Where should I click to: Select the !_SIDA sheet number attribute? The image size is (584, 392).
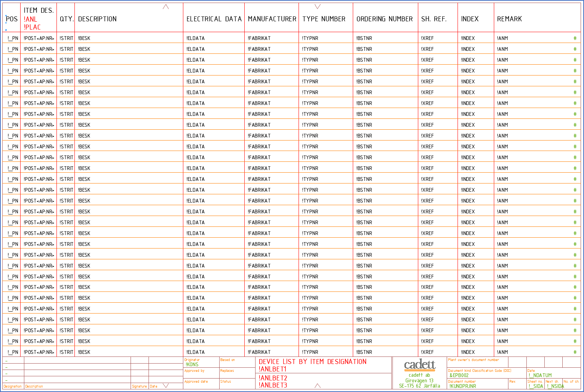tap(536, 386)
